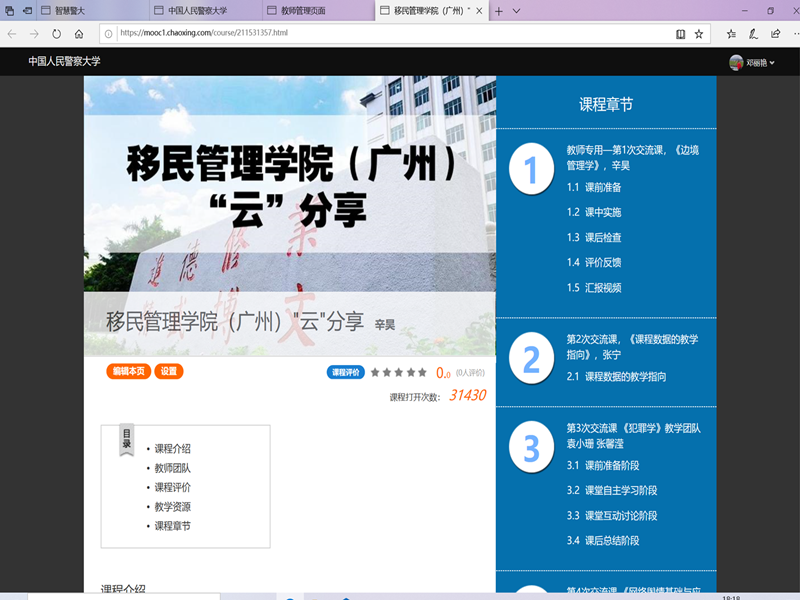The width and height of the screenshot is (800, 600).
Task: Click the first rating star
Action: pyautogui.click(x=376, y=372)
